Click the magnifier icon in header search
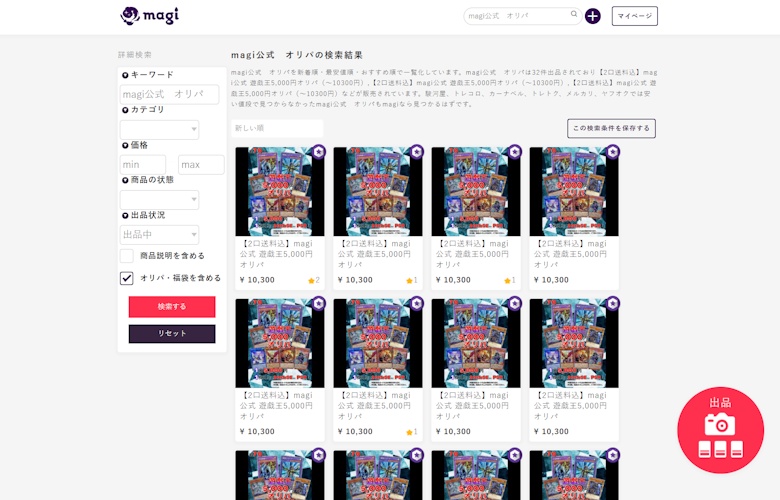This screenshot has height=500, width=780. [x=574, y=15]
